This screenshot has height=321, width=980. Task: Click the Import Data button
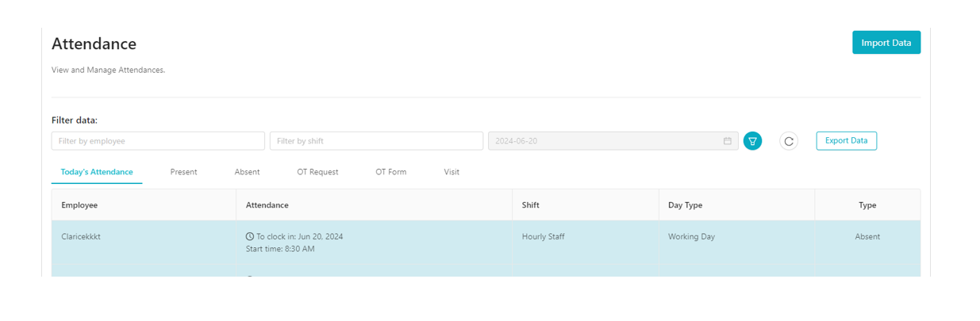(886, 43)
